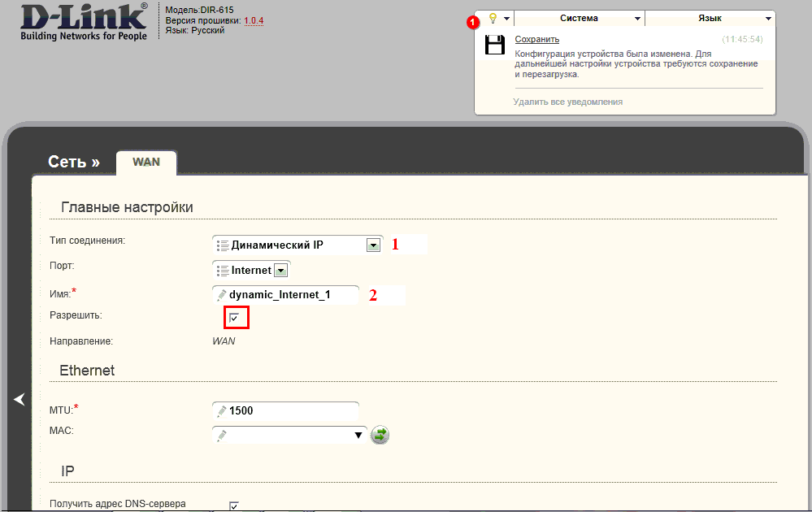Click the pencil icon in the MTU field
Screen dimensions: 812x512
point(222,411)
